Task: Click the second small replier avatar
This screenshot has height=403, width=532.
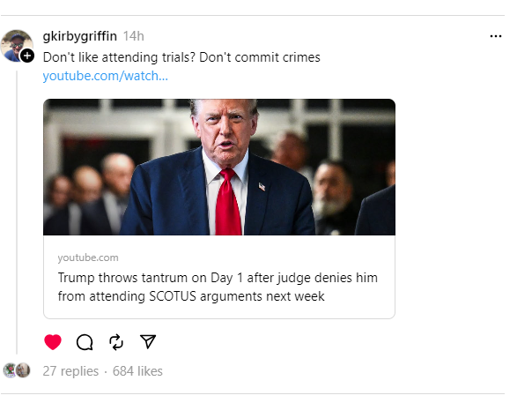Action: click(23, 370)
